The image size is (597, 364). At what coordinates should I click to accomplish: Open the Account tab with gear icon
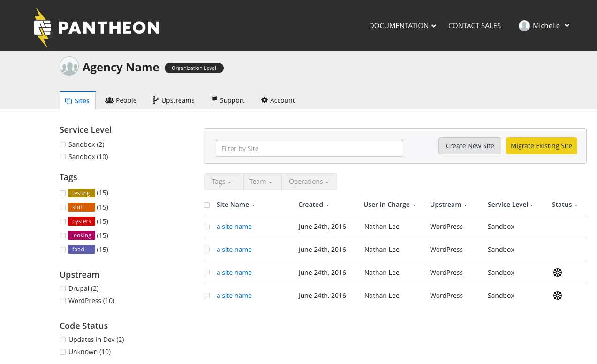(x=278, y=100)
